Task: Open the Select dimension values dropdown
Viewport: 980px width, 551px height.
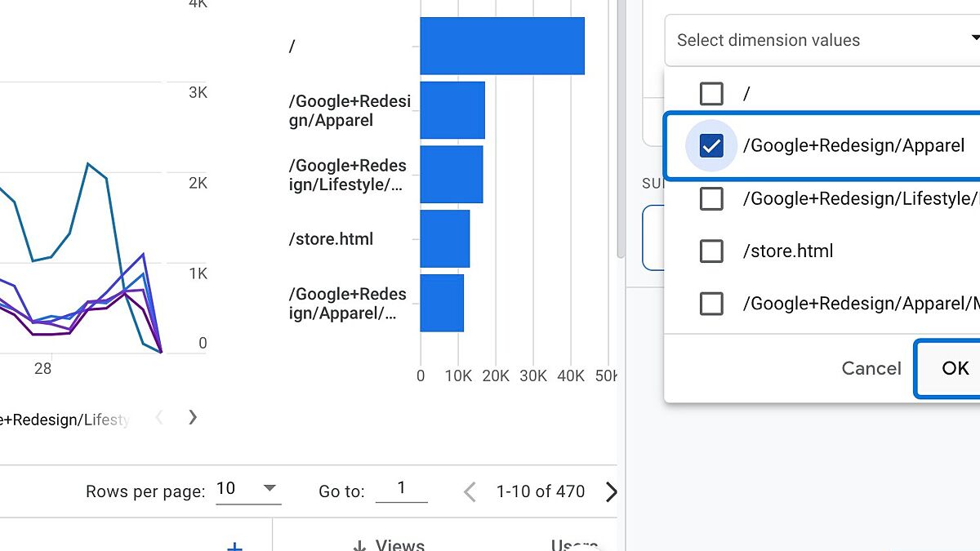Action: pyautogui.click(x=817, y=39)
